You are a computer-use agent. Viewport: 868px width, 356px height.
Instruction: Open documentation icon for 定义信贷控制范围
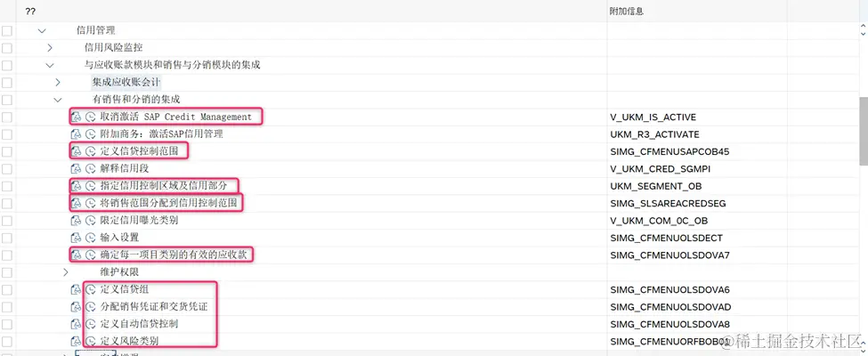76,151
